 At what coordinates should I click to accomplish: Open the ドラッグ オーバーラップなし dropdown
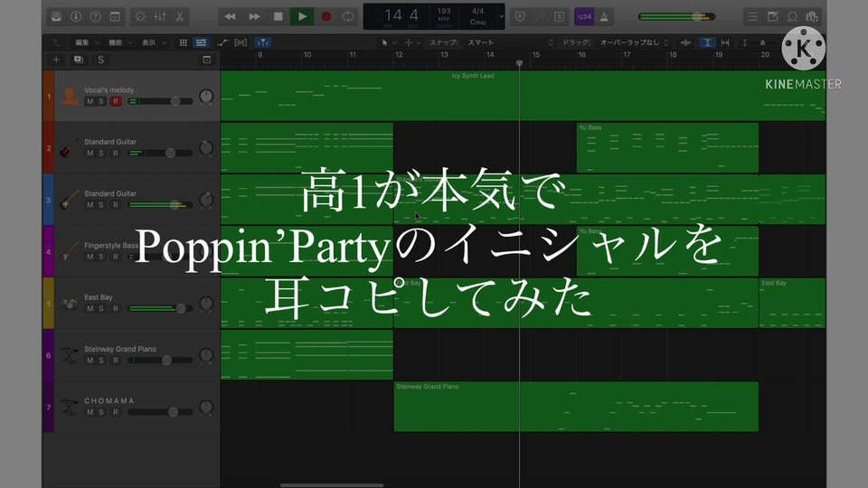635,42
